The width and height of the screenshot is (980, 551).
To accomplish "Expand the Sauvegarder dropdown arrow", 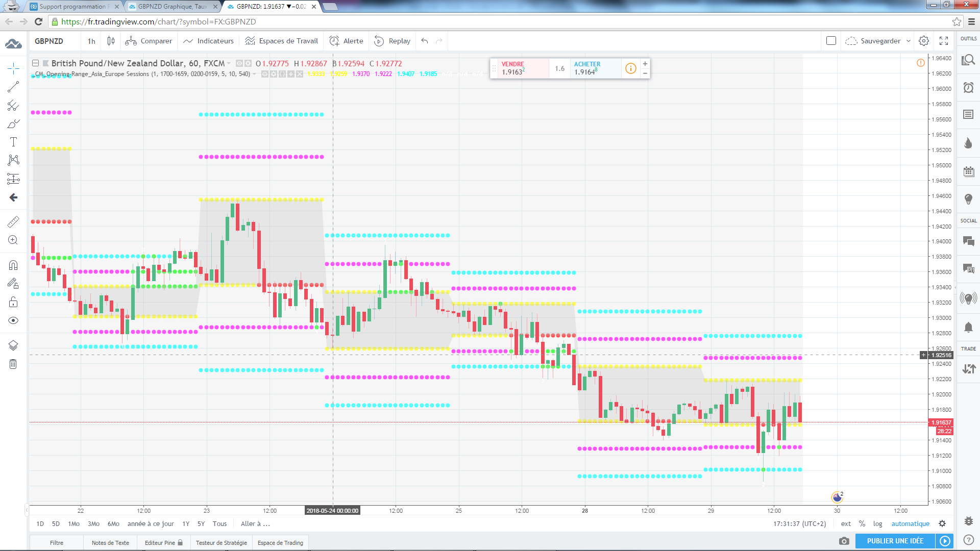I will (x=909, y=41).
